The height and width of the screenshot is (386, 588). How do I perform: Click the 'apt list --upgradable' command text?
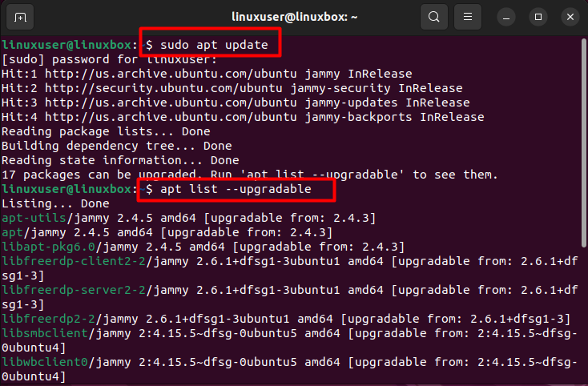tap(236, 189)
